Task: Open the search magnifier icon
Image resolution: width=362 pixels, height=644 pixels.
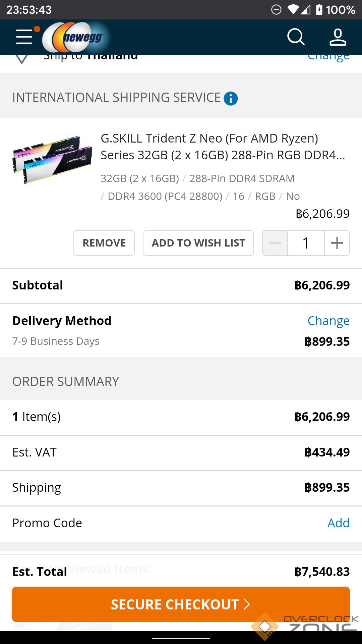Action: 296,37
